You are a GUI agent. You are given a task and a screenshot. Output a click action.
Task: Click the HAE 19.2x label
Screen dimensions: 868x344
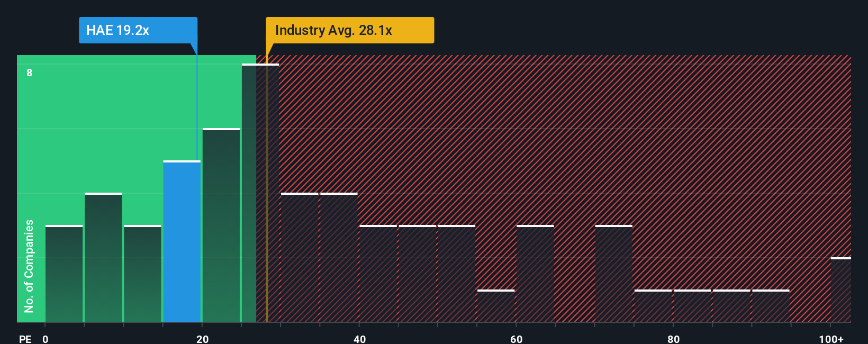click(x=138, y=30)
